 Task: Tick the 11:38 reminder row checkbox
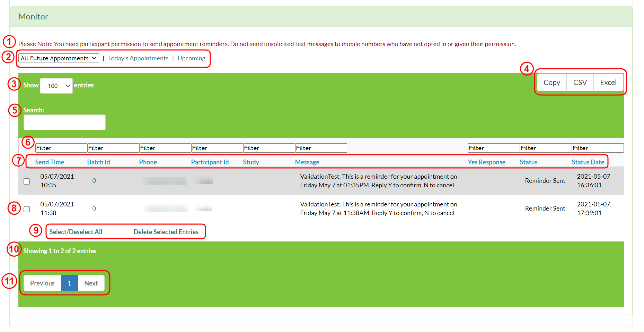[x=27, y=209]
